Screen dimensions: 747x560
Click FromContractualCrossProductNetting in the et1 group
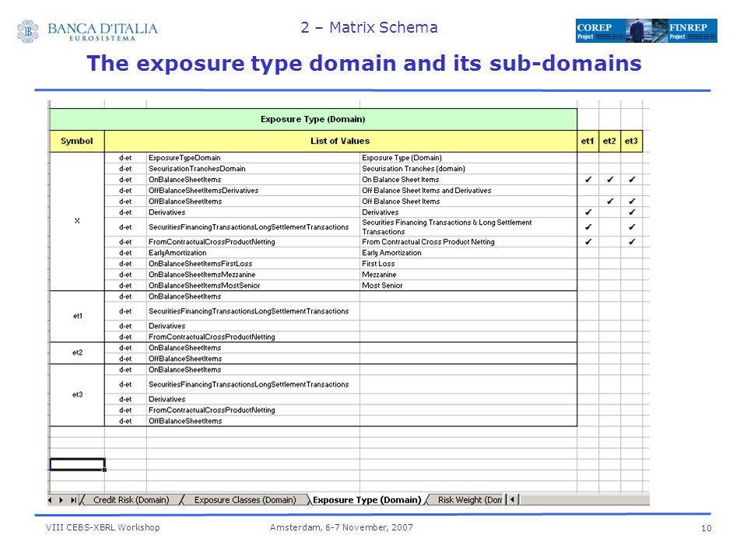pyautogui.click(x=253, y=337)
